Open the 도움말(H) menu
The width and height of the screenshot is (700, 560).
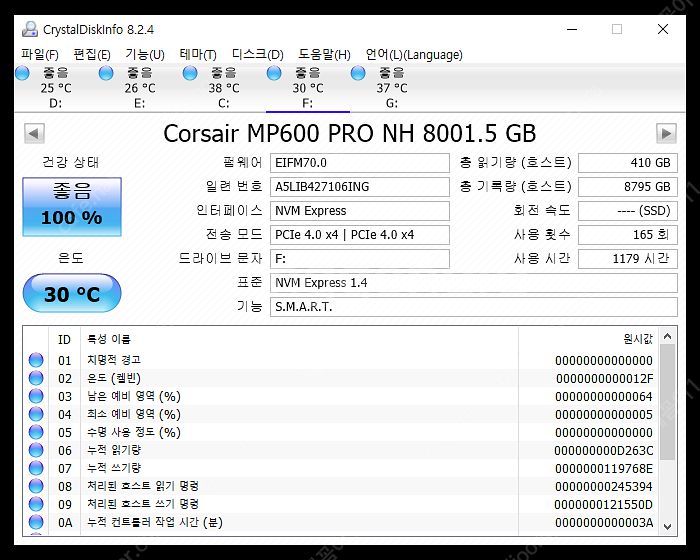coord(324,54)
